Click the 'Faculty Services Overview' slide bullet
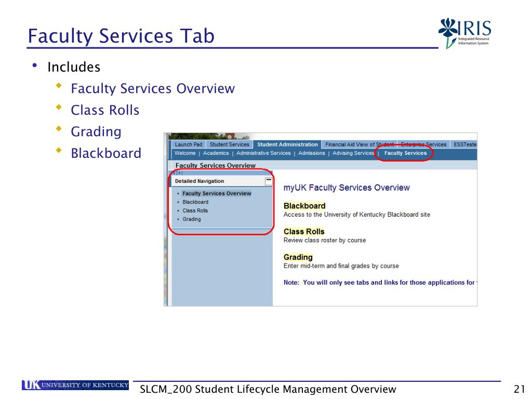Viewport: 532px width, 399px height. [x=153, y=88]
